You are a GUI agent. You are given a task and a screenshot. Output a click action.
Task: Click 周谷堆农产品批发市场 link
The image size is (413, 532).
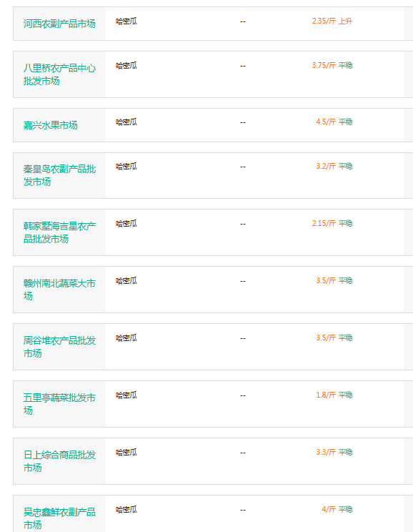pos(59,347)
